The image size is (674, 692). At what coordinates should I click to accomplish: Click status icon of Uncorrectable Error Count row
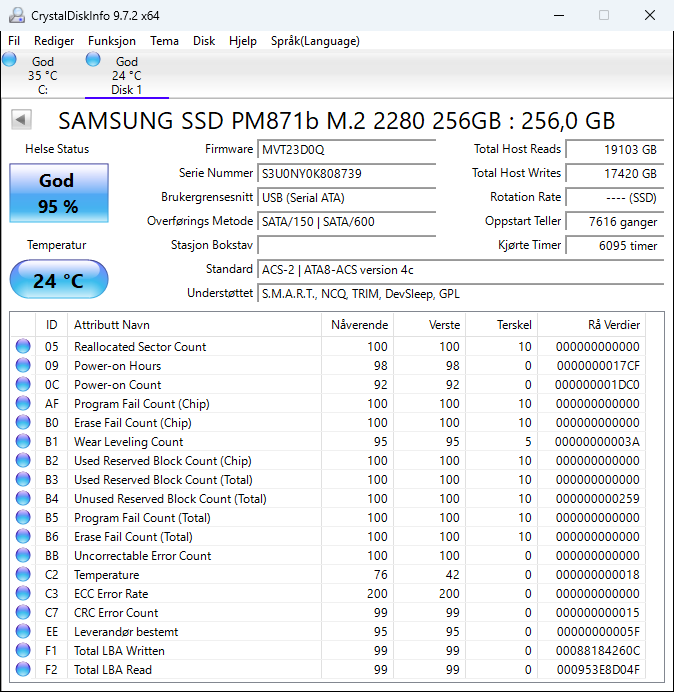23,555
